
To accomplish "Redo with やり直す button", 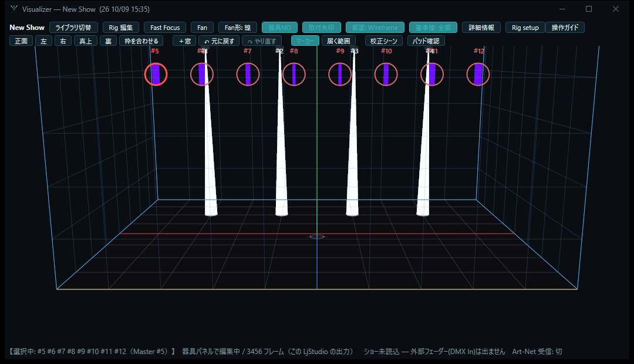I will tap(262, 41).
